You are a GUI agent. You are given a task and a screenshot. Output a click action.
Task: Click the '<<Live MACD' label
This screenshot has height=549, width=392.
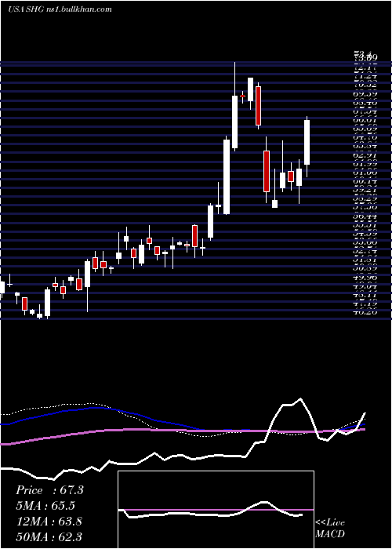(330, 529)
